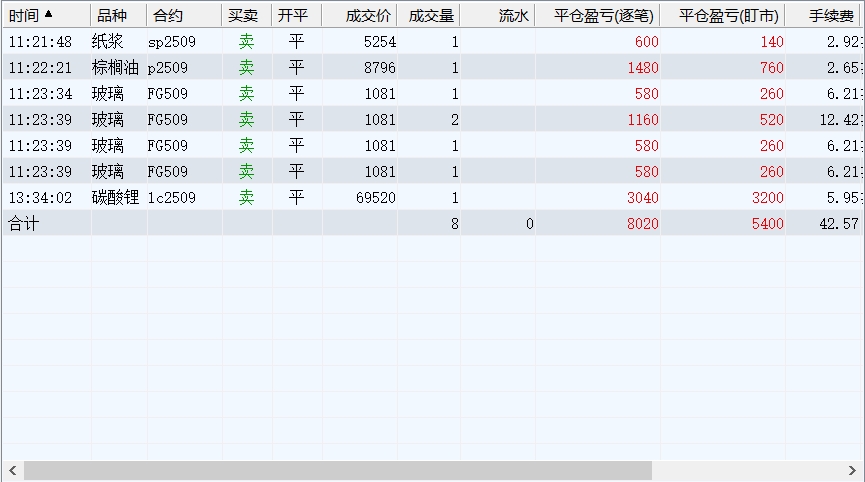Click the horizontal scrollbar left arrow
The height and width of the screenshot is (482, 865).
[12, 470]
